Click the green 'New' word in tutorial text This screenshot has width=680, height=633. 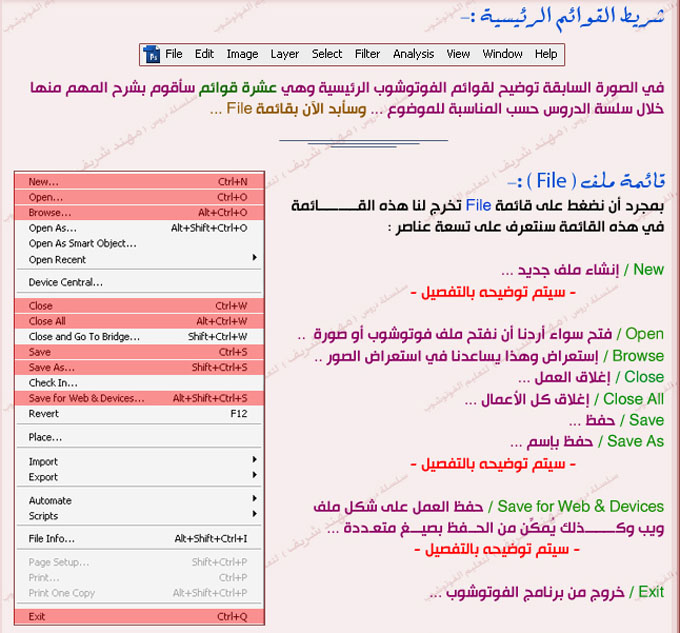click(x=648, y=269)
